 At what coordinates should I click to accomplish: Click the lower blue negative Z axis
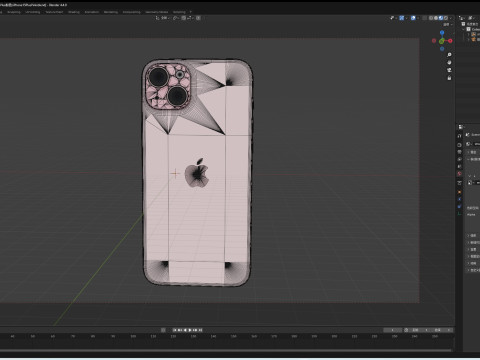tap(442, 49)
